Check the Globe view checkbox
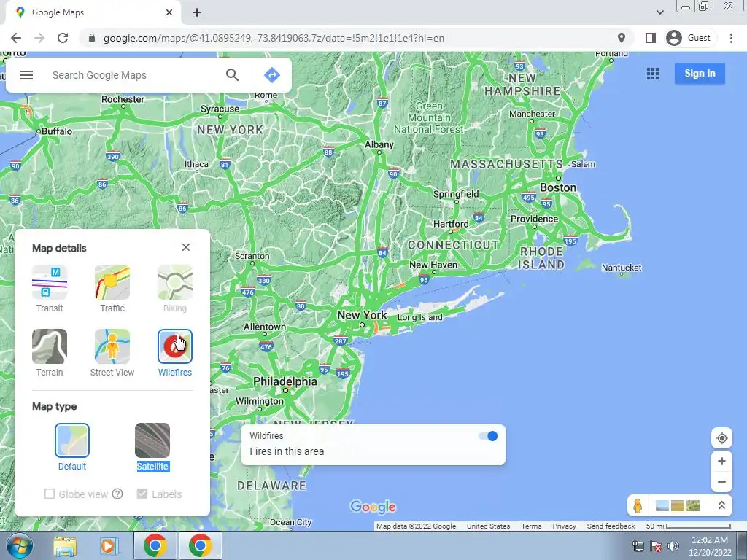This screenshot has width=747, height=560. click(x=50, y=494)
